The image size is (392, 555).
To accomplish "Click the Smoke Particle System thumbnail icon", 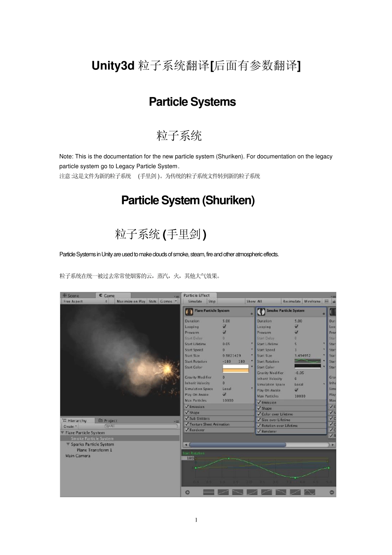I will [261, 311].
